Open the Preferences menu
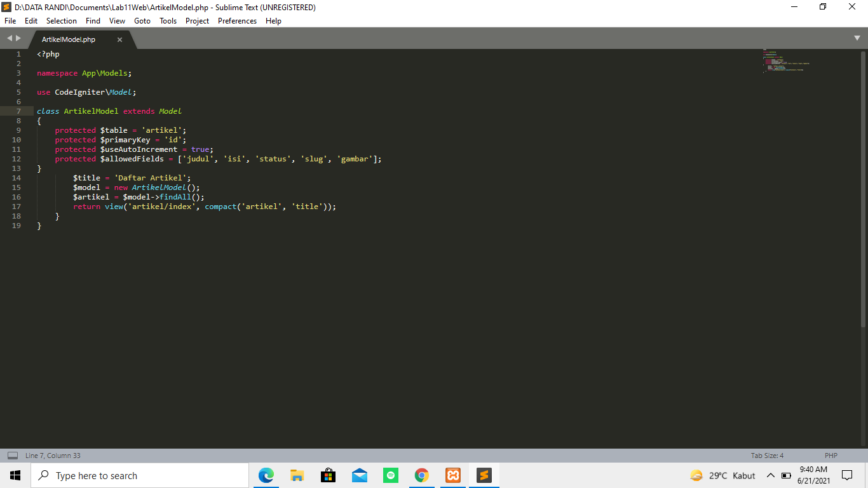Screen dimensions: 868x488 (x=237, y=21)
